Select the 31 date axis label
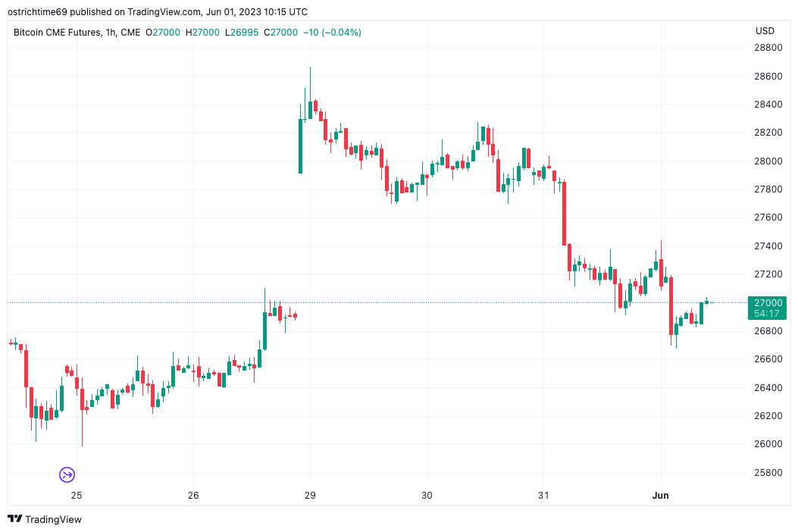The width and height of the screenshot is (798, 532). click(543, 495)
